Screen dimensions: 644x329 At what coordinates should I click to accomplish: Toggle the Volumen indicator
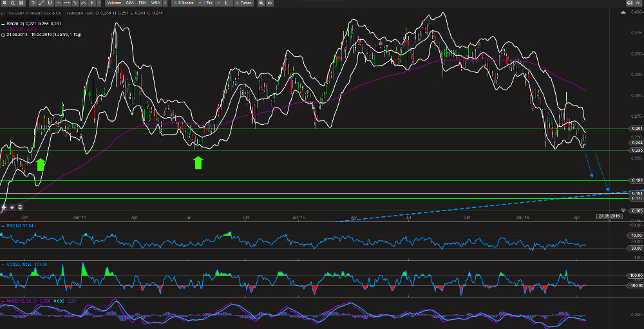tap(113, 3)
